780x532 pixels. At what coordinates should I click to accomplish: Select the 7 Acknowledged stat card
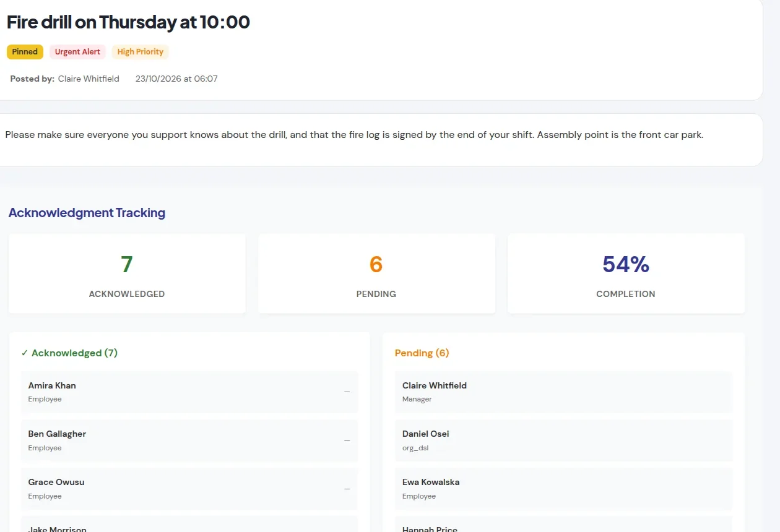(127, 273)
